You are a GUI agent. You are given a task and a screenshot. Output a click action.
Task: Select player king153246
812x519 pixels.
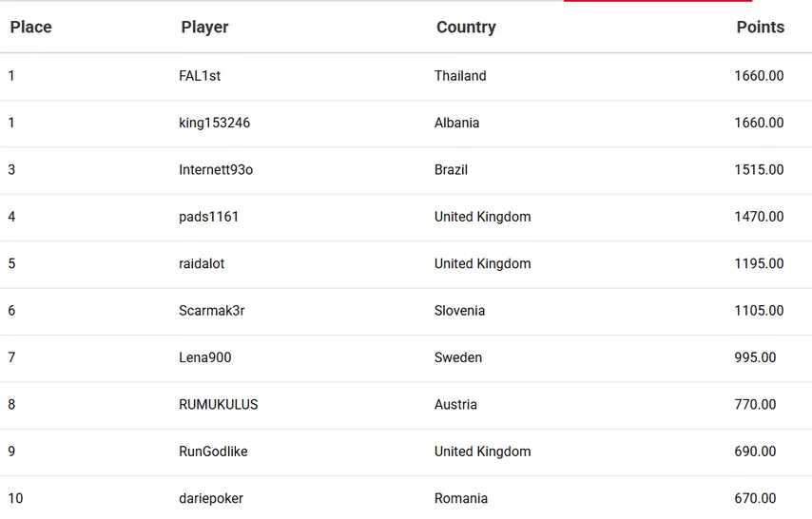tap(214, 123)
